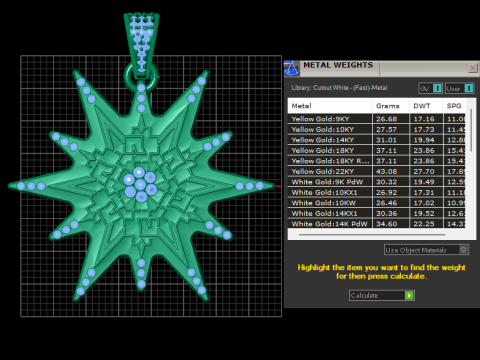Select the White Gold:14K PdW row
This screenshot has height=360, width=480.
[x=377, y=224]
